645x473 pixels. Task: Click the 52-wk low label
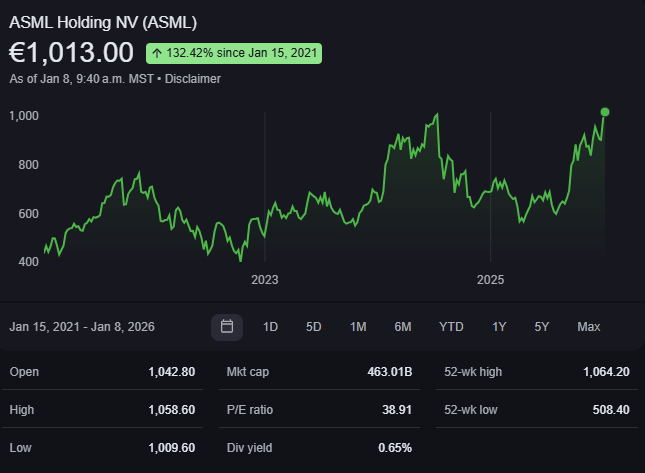click(x=471, y=410)
